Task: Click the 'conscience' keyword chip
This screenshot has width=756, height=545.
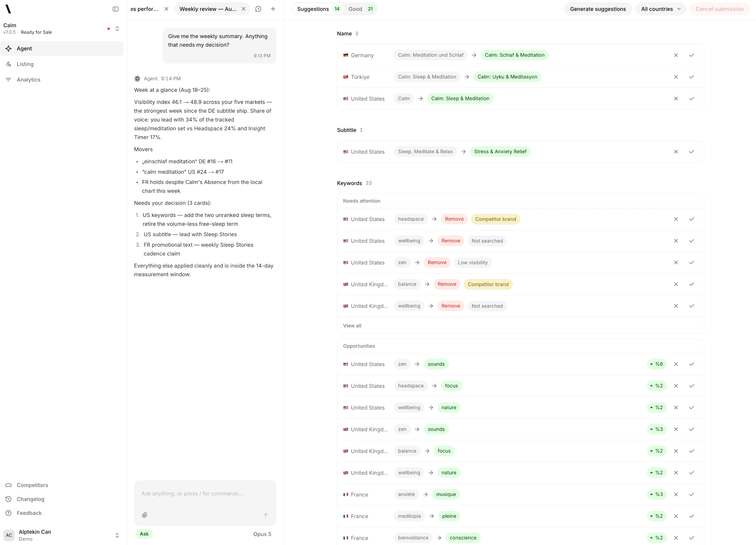Action: click(x=463, y=538)
